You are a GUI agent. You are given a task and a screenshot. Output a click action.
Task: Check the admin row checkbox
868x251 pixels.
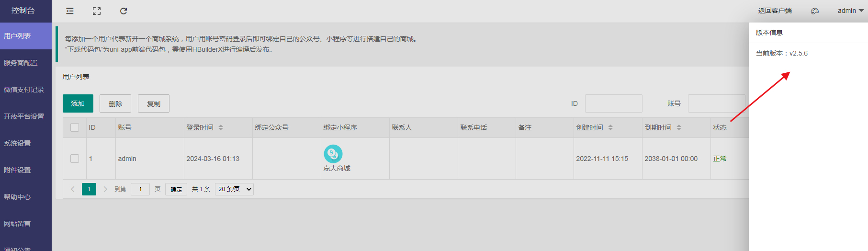coord(75,159)
